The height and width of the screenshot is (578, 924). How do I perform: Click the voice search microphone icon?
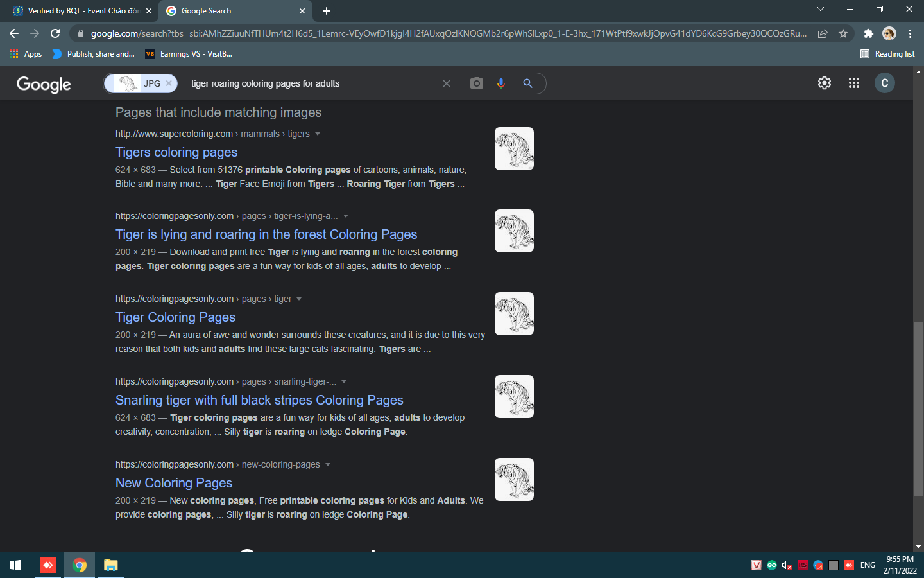point(501,83)
